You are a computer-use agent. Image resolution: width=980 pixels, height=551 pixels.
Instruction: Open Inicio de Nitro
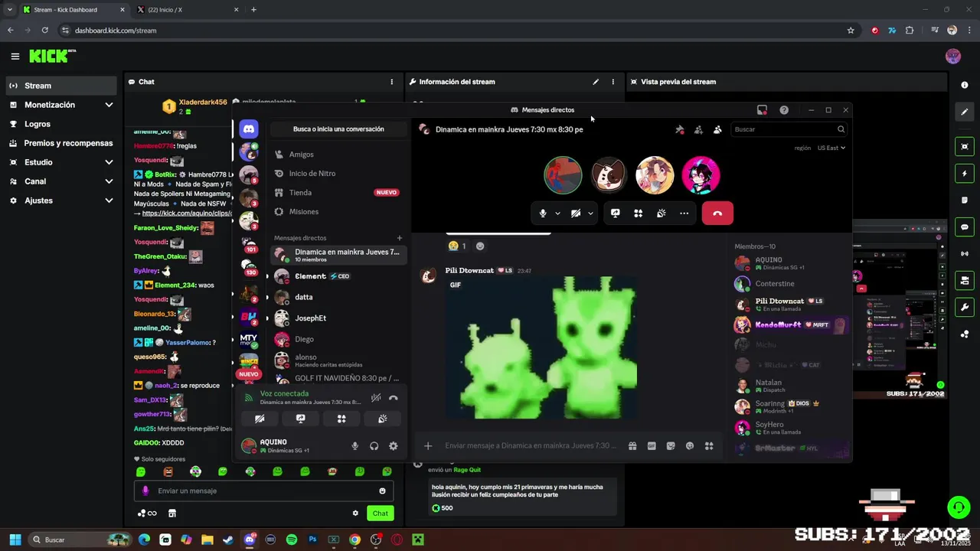coord(338,174)
